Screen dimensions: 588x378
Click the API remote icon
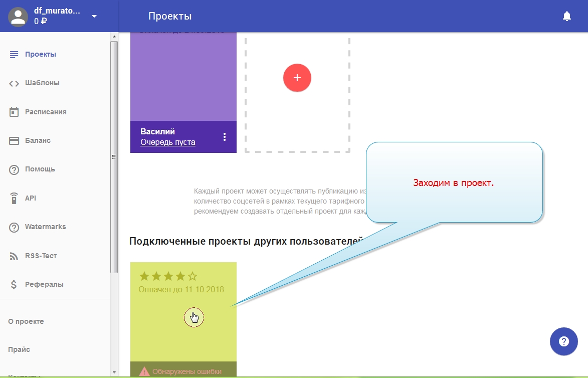(14, 198)
